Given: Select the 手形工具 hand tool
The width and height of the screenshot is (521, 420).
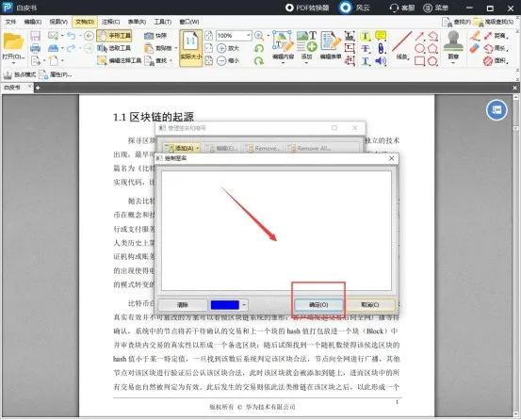Looking at the screenshot, I should 114,36.
